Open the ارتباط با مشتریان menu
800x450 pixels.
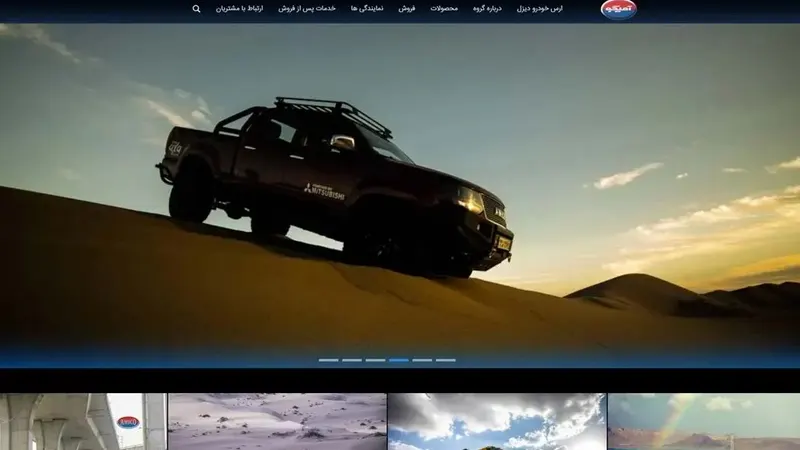[x=239, y=9]
